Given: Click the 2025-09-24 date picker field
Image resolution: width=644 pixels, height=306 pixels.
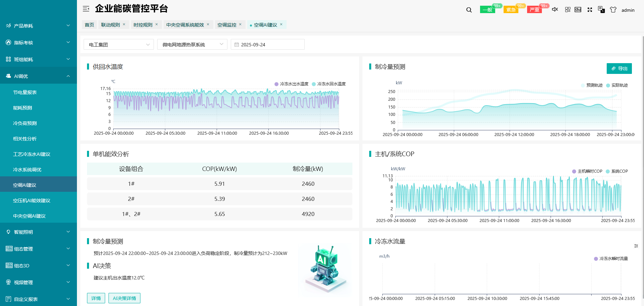Looking at the screenshot, I should [267, 45].
